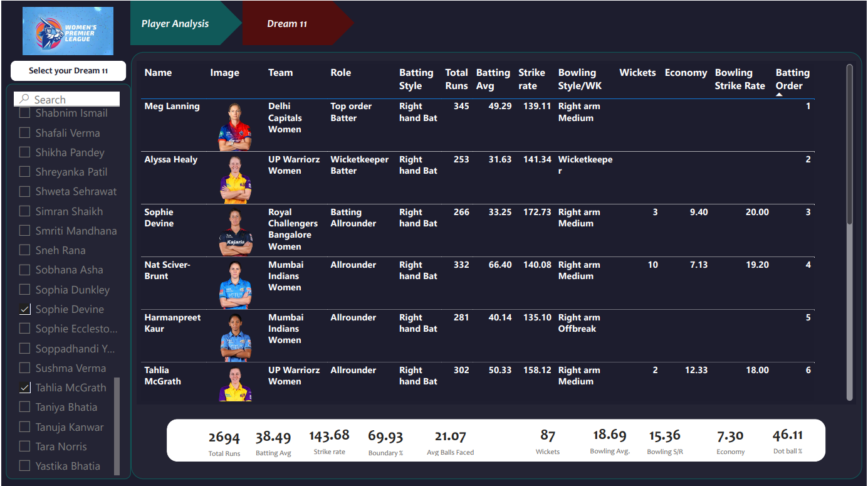Click the Wicketkeeper Batter role cell
This screenshot has width=868, height=486.
[x=360, y=165]
